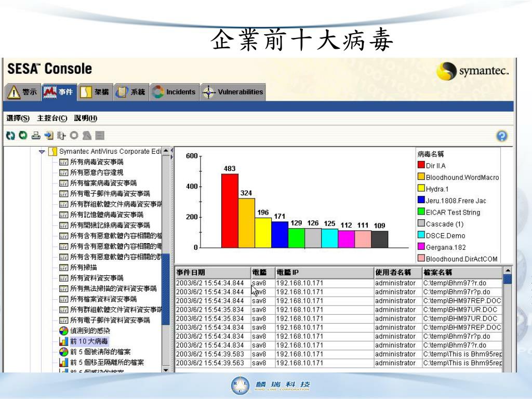Image resolution: width=532 pixels, height=399 pixels.
Task: Sort by 使用者名稱 column header
Action: (x=398, y=272)
